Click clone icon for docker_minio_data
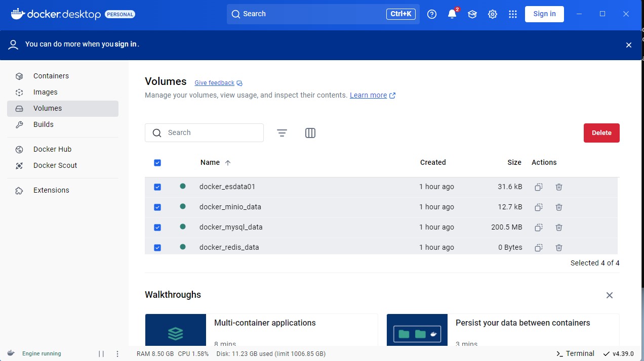The image size is (644, 361). click(x=539, y=207)
